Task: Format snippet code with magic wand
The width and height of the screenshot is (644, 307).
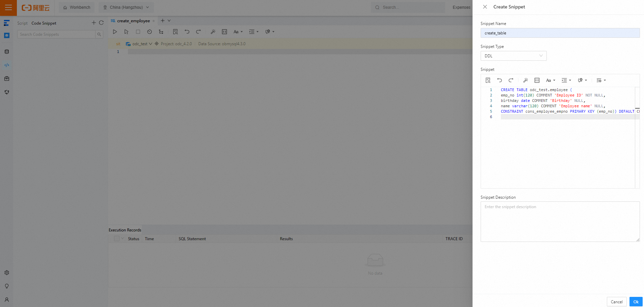Action: click(x=526, y=80)
